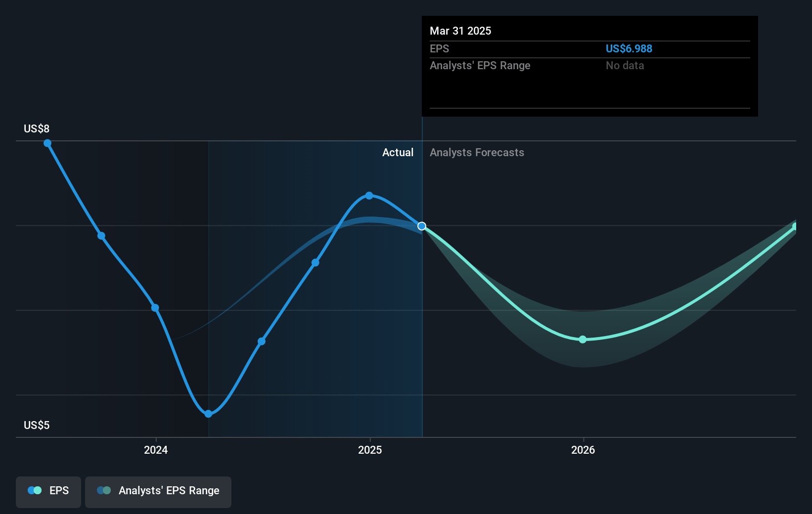812x514 pixels.
Task: Click the Actual region label
Action: pos(398,152)
